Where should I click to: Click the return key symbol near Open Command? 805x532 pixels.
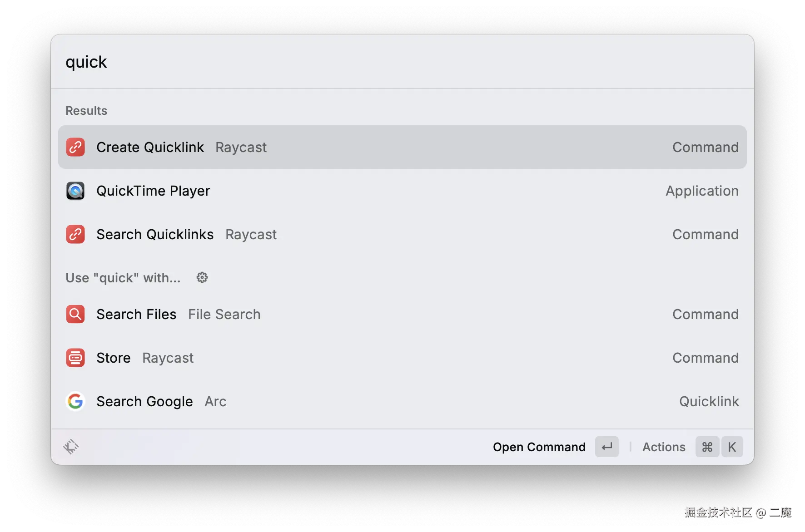pos(607,447)
